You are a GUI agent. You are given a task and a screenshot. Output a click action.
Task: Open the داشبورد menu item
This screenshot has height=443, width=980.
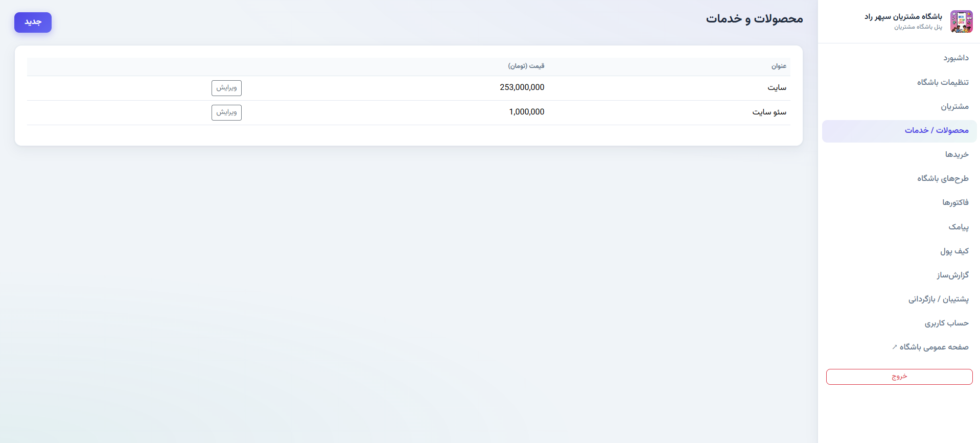(899, 58)
